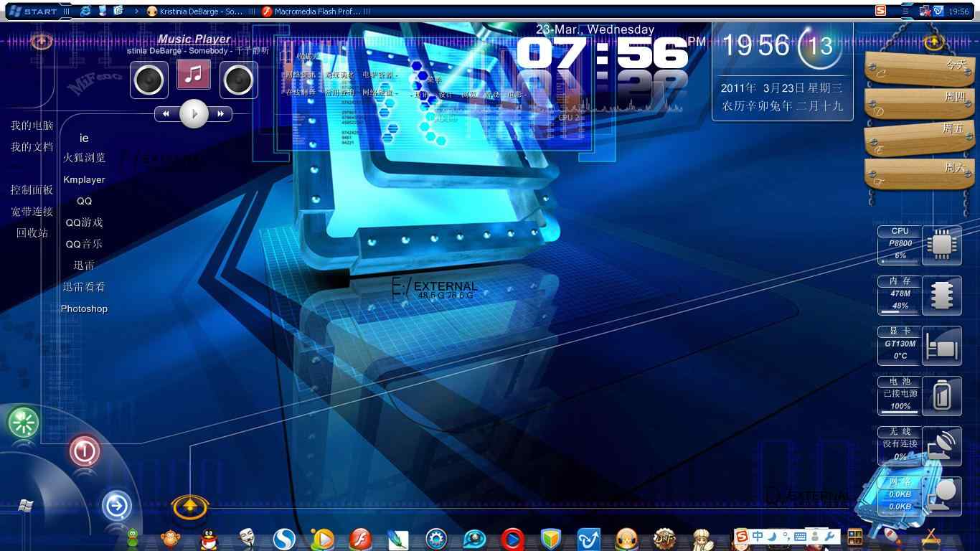Skip to previous track in Music Player
The width and height of the screenshot is (980, 551).
tap(166, 113)
